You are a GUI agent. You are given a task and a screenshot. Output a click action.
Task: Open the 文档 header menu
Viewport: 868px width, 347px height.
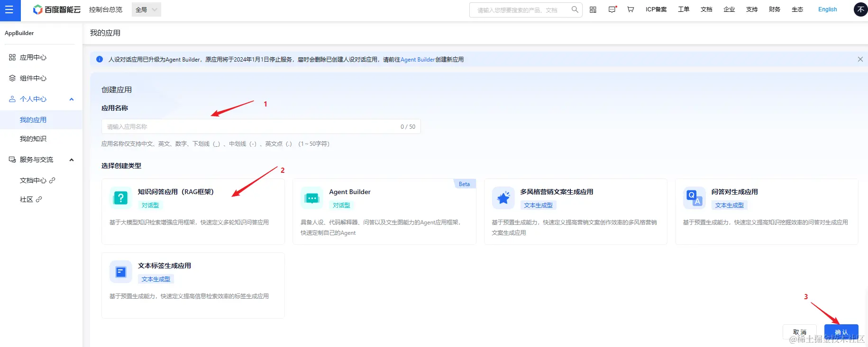click(x=706, y=9)
